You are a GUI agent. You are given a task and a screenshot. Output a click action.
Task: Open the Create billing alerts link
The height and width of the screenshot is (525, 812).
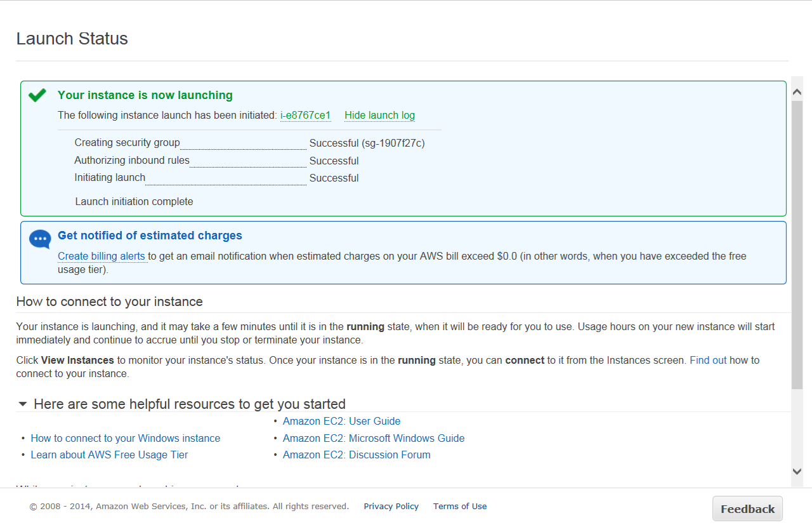click(101, 256)
